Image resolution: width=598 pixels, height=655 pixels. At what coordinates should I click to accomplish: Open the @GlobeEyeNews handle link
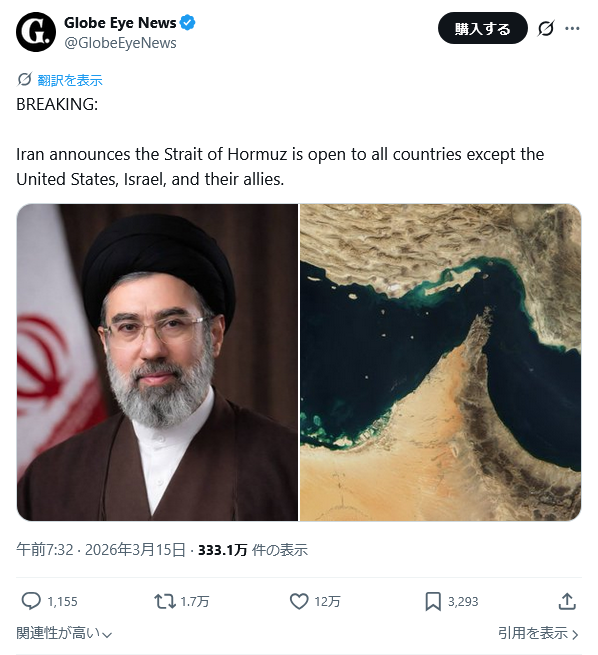click(x=120, y=43)
